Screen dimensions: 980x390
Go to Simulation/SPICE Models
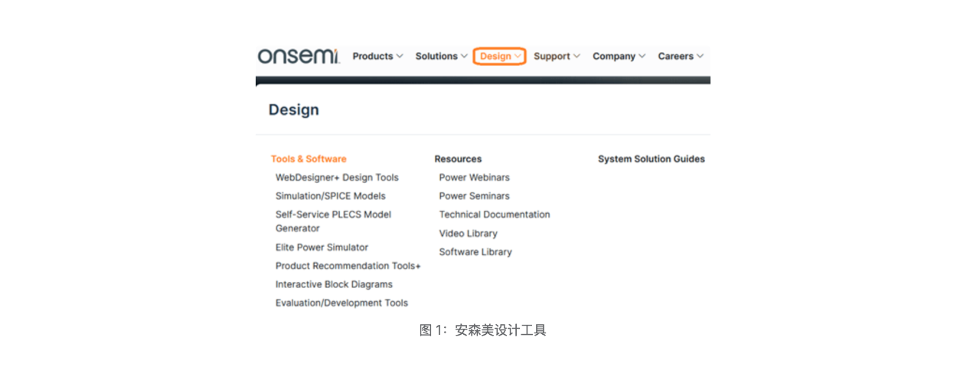pyautogui.click(x=330, y=196)
